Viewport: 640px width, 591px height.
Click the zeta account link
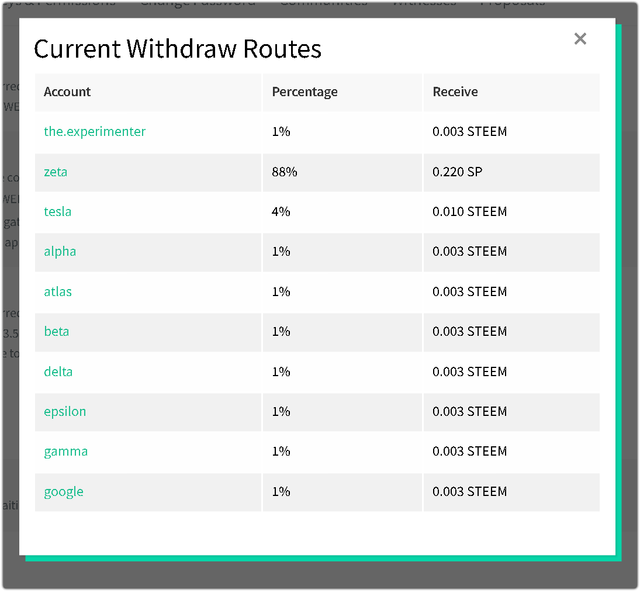click(56, 171)
